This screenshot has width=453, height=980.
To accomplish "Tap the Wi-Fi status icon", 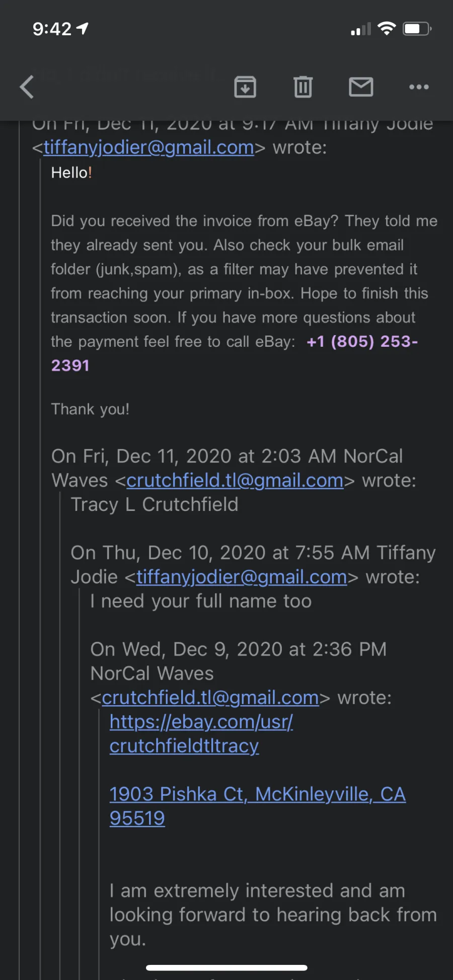I will (x=387, y=29).
